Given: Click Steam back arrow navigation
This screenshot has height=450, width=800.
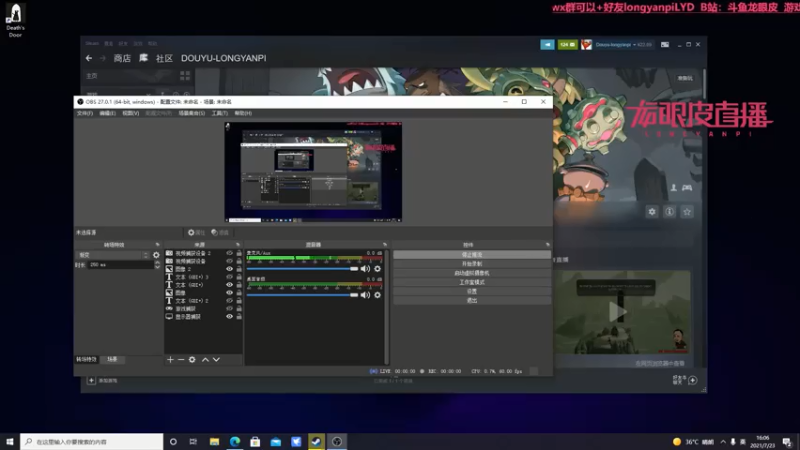Looking at the screenshot, I should (x=89, y=58).
